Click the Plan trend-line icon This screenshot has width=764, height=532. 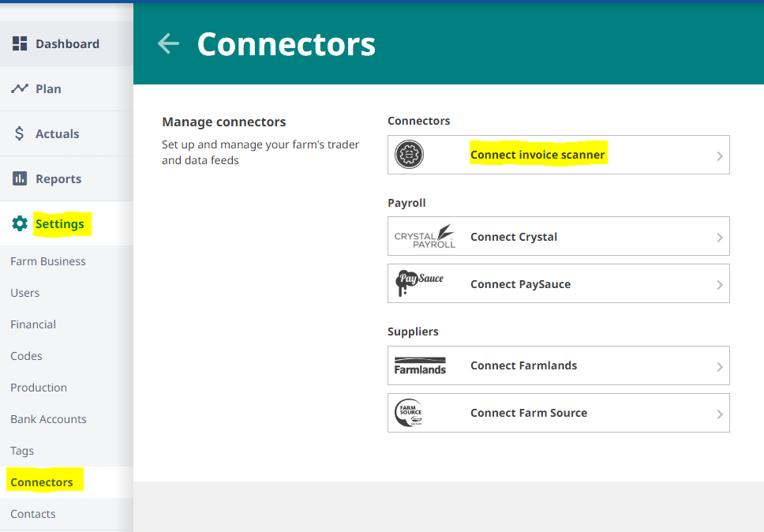pos(20,88)
